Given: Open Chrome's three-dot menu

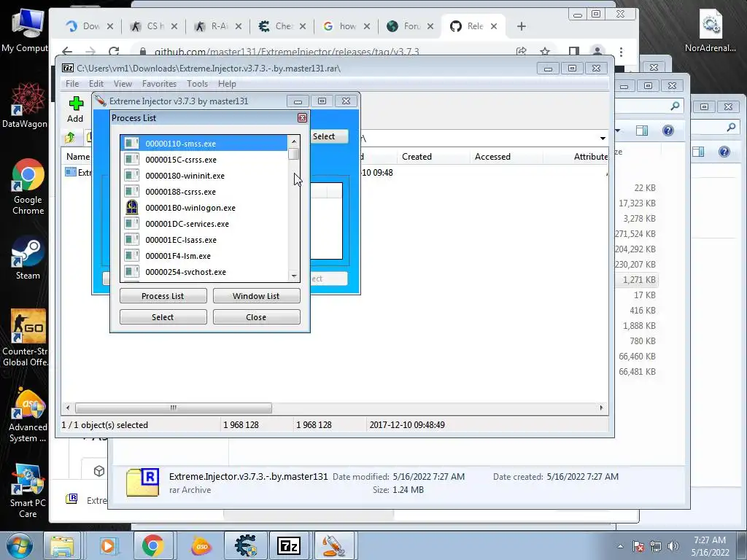Looking at the screenshot, I should coord(621,51).
